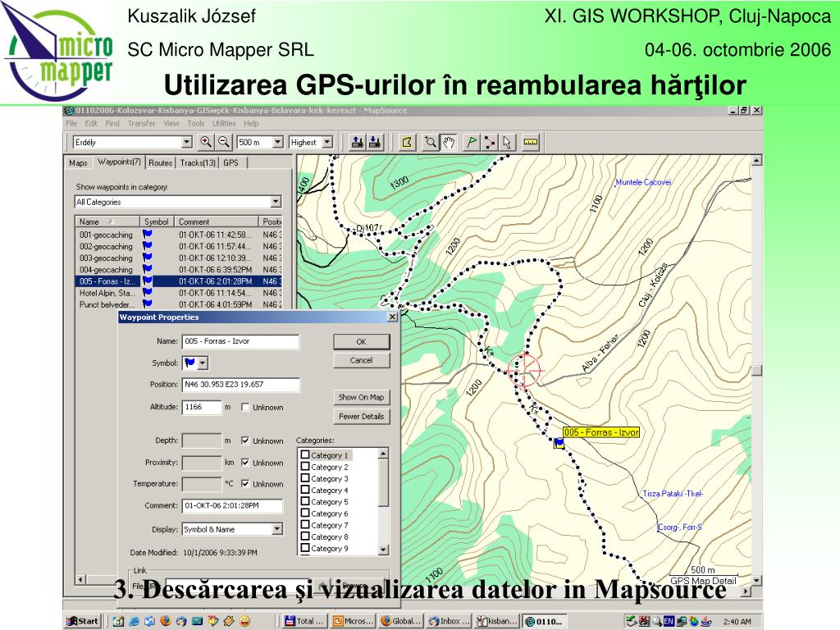The image size is (840, 630).
Task: Click the Fewer Details button
Action: 362,416
